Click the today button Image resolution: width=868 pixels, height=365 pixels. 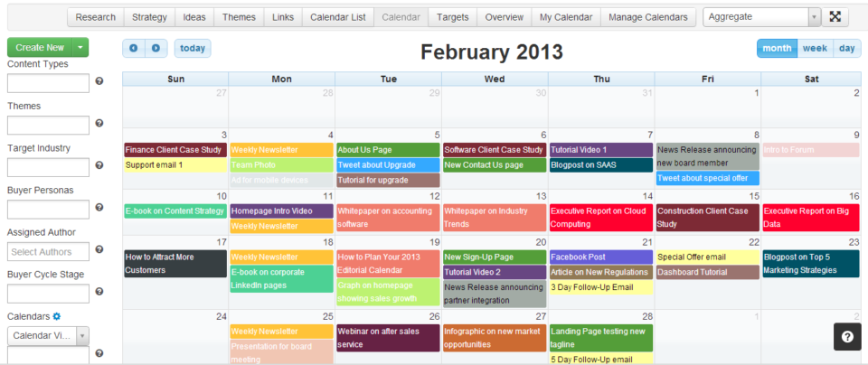click(193, 49)
